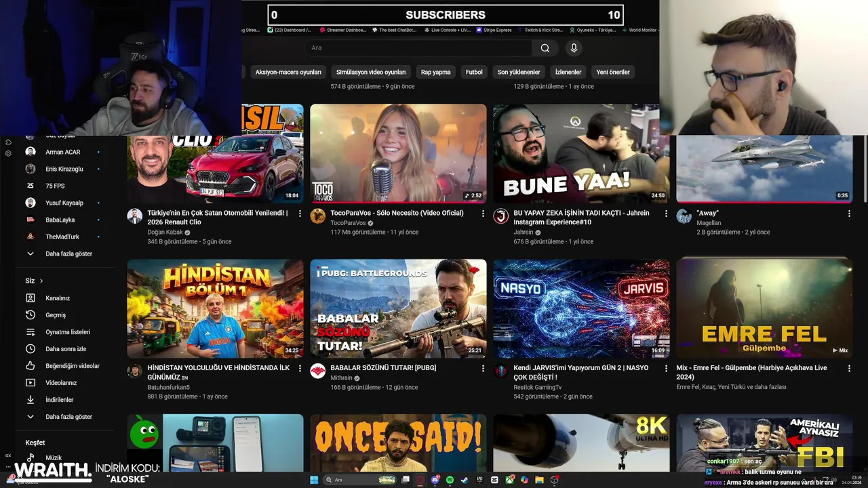Open File Explorer from the taskbar
868x488 pixels.
point(539,480)
